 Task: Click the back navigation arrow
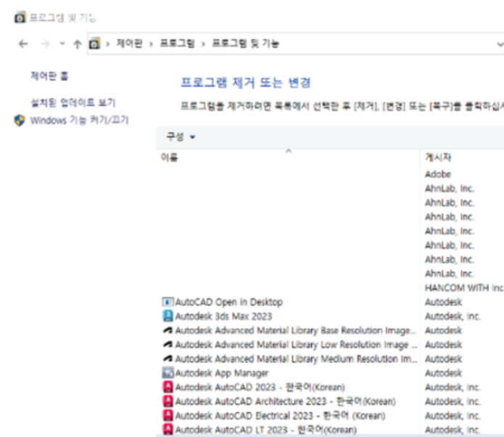click(x=23, y=44)
